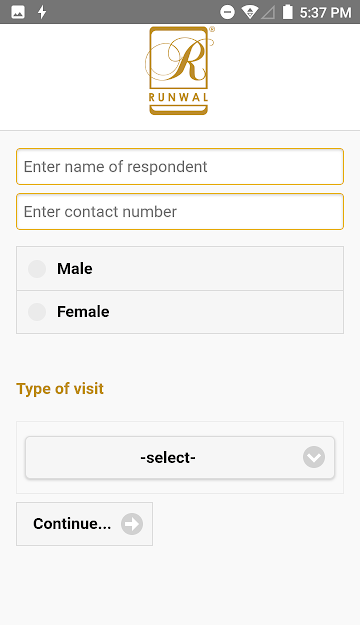The image size is (360, 640).
Task: Focus the contact number field
Action: click(x=180, y=211)
